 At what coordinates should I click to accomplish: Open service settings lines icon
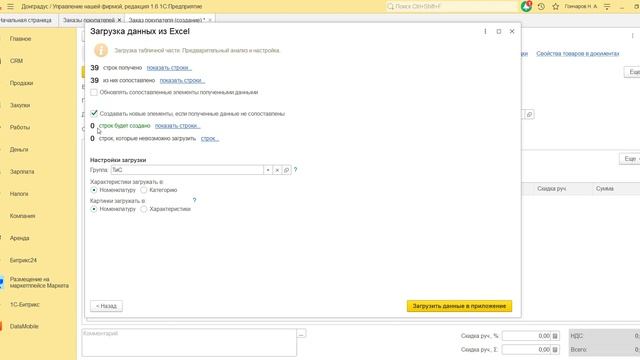click(x=607, y=7)
